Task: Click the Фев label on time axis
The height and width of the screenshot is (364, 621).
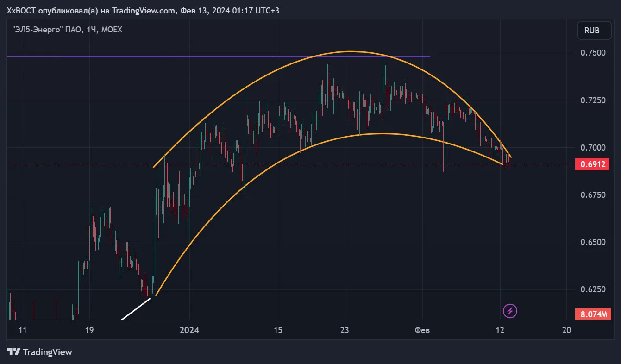Action: pos(422,330)
